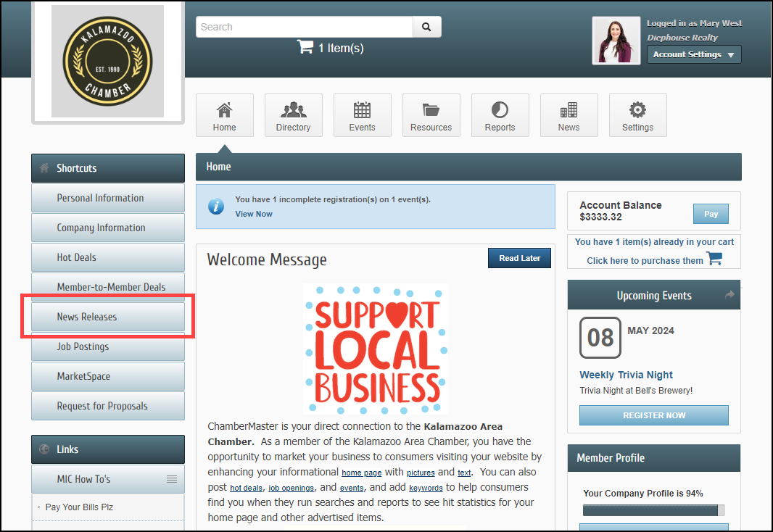Click the company profile 94% progress bar
This screenshot has width=773, height=532.
click(x=653, y=510)
